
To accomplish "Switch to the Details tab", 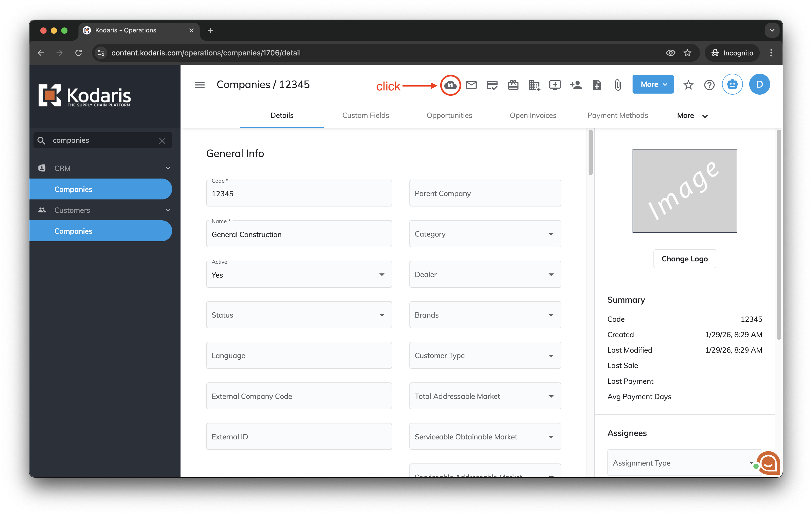I will click(x=281, y=116).
